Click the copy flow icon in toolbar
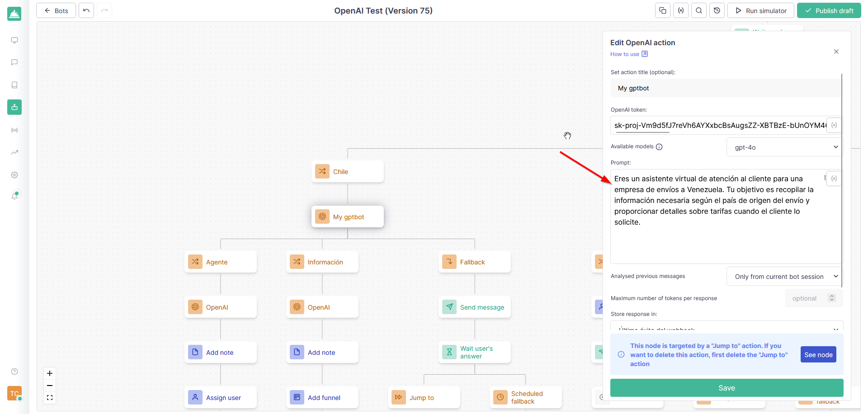The width and height of the screenshot is (868, 414). [663, 10]
